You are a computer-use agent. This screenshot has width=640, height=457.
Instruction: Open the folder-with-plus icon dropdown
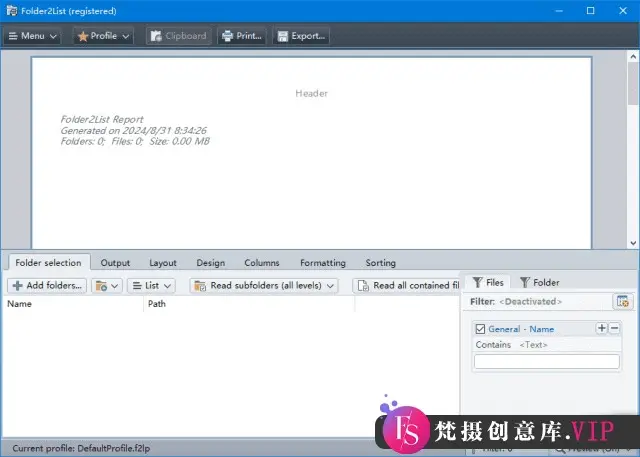(x=107, y=286)
